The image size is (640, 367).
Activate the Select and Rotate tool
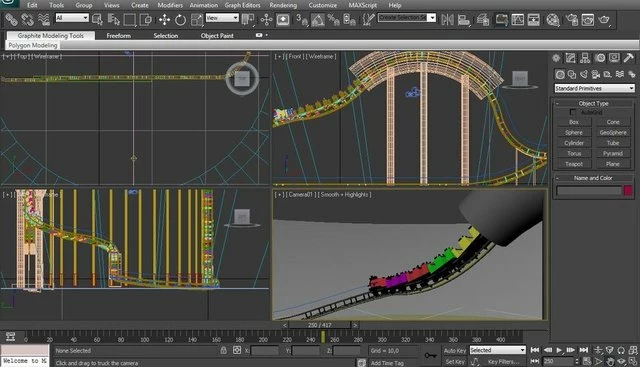pos(180,19)
